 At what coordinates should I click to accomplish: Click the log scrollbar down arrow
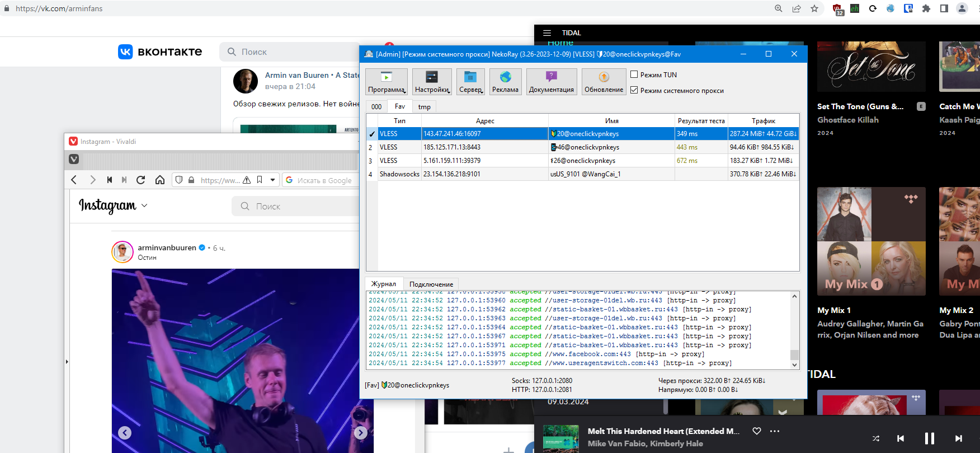click(x=794, y=365)
